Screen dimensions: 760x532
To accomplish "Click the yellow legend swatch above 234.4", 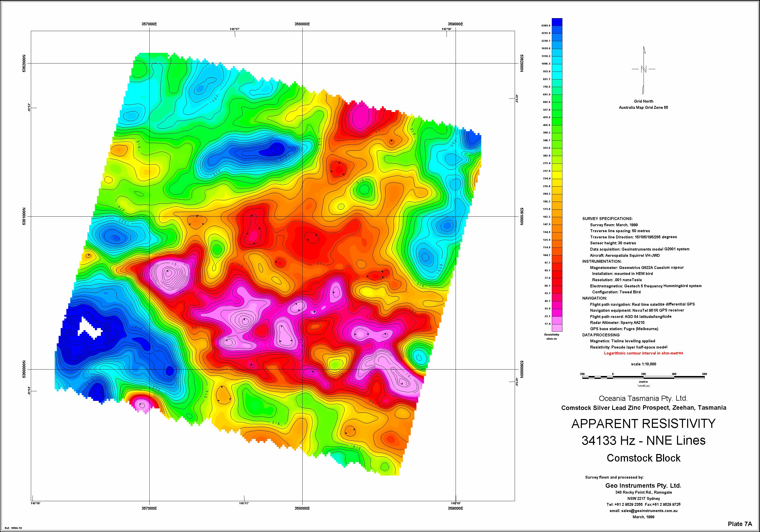I will pyautogui.click(x=557, y=175).
